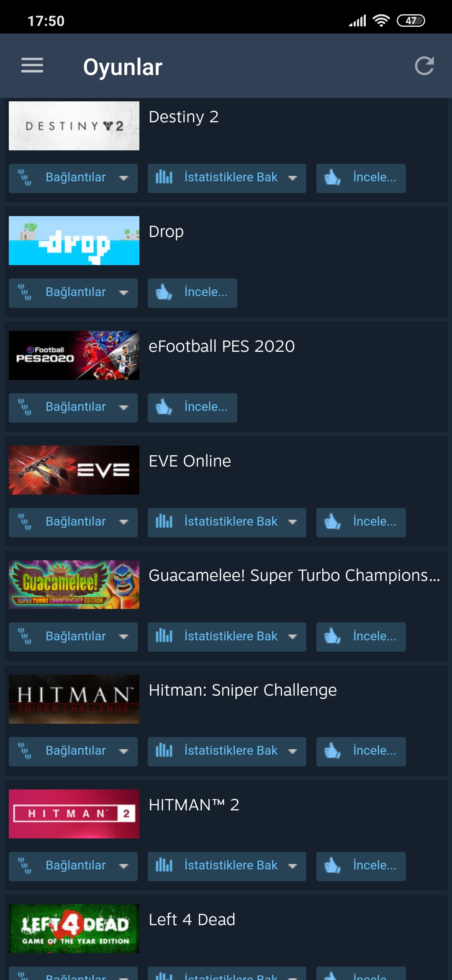The height and width of the screenshot is (980, 452).
Task: Click İncele button for HITMAN 2
Action: 361,866
